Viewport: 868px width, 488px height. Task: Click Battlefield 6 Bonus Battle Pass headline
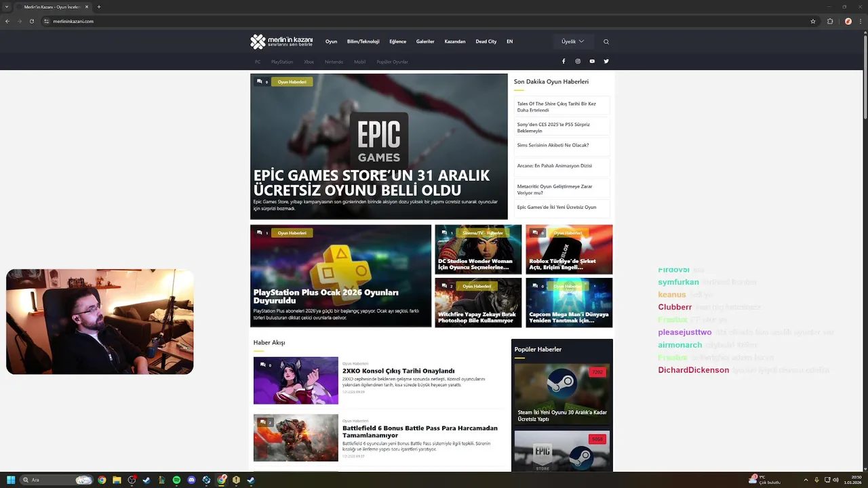click(x=420, y=432)
